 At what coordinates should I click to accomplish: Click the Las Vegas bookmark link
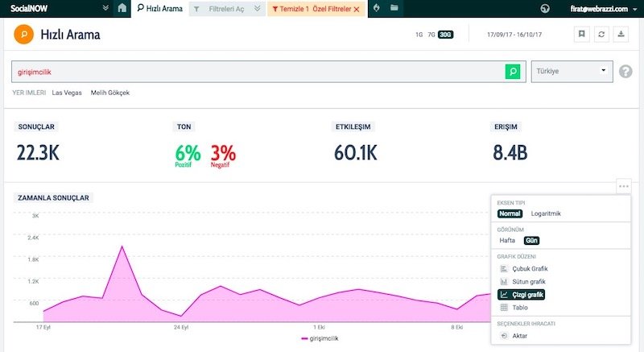(67, 93)
